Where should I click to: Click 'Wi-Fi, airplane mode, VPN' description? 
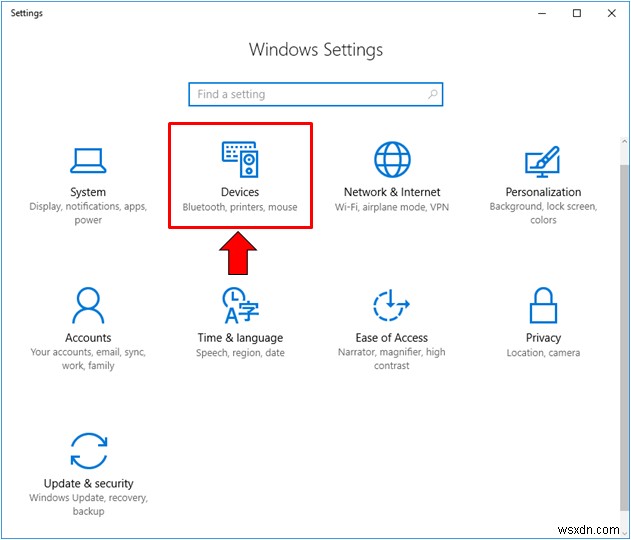[x=392, y=207]
